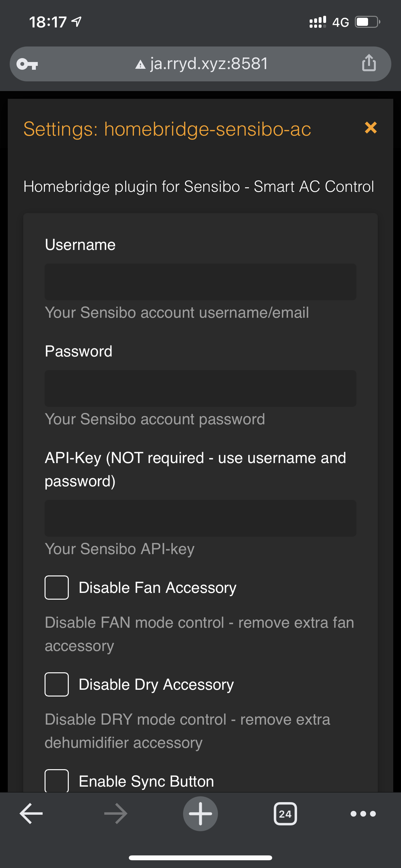
Task: Navigate back using the left arrow
Action: [x=30, y=813]
